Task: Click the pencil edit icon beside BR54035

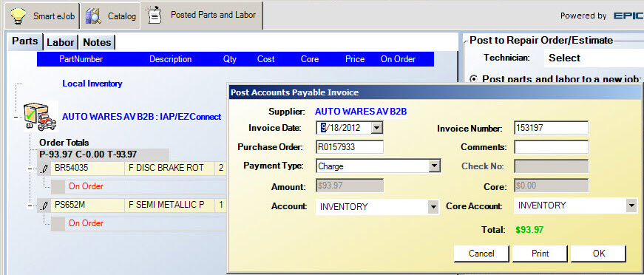Action: point(44,169)
